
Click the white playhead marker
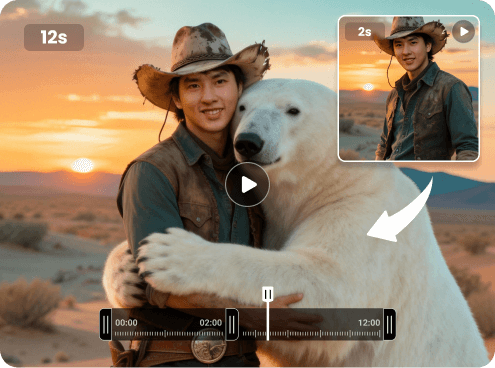[268, 294]
